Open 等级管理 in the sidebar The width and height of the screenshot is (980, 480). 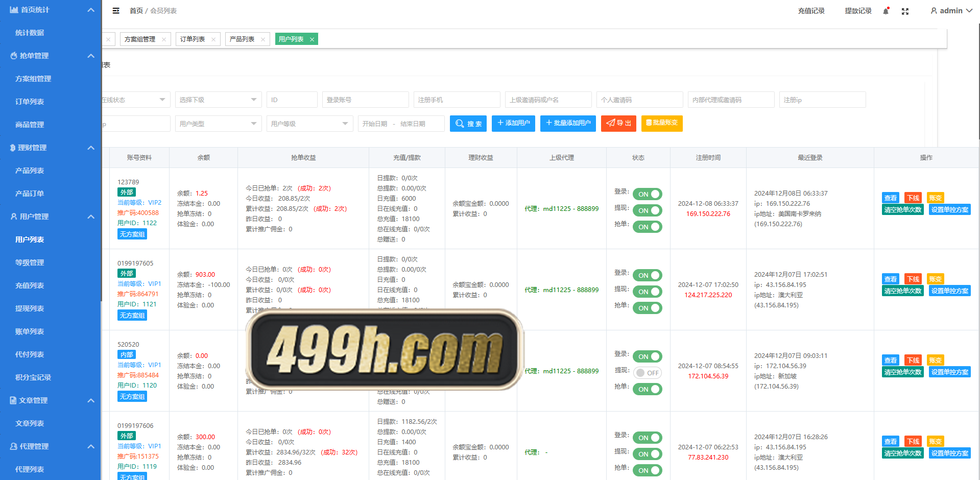[30, 262]
